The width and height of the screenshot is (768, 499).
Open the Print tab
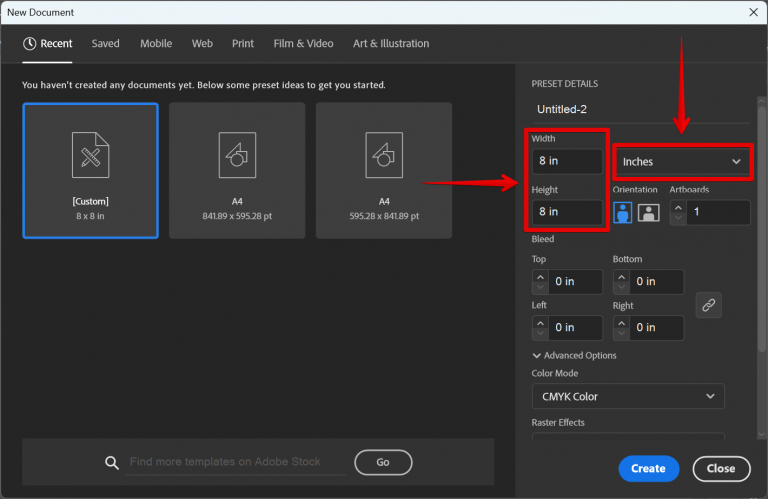242,44
